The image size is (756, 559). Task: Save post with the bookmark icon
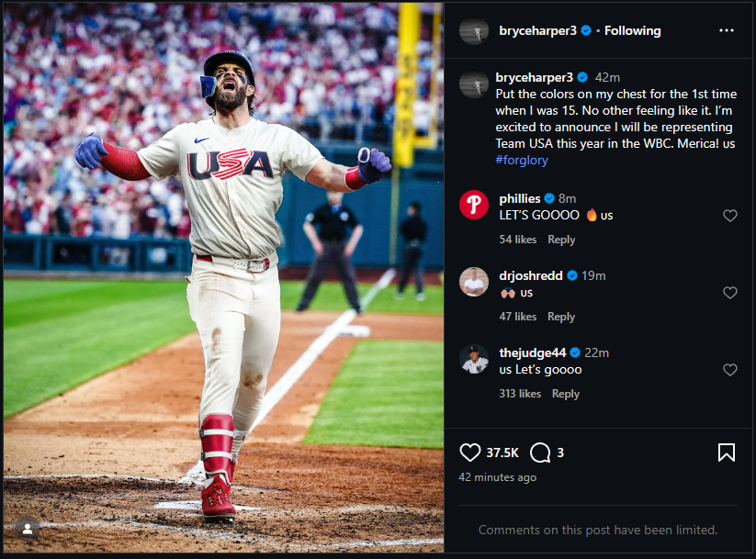pos(726,453)
